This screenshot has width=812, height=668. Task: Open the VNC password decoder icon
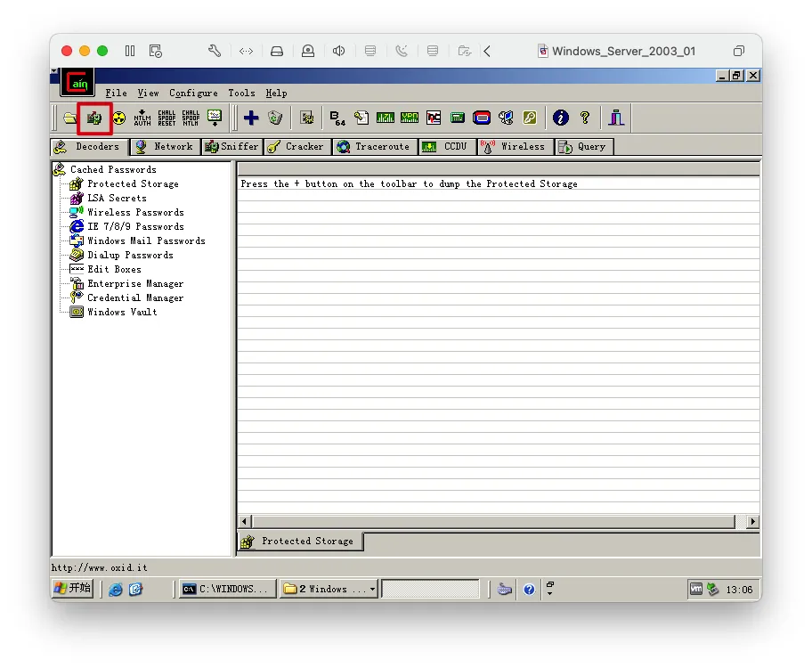click(434, 118)
